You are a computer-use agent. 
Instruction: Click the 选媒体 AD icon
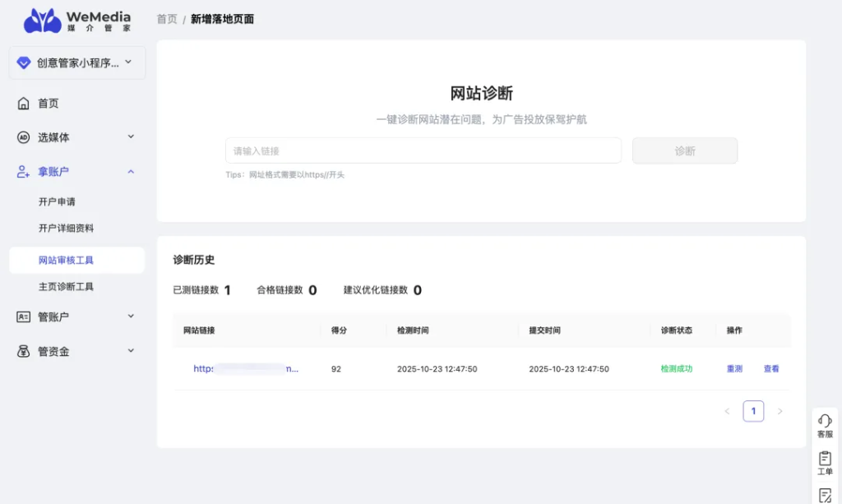click(x=23, y=137)
